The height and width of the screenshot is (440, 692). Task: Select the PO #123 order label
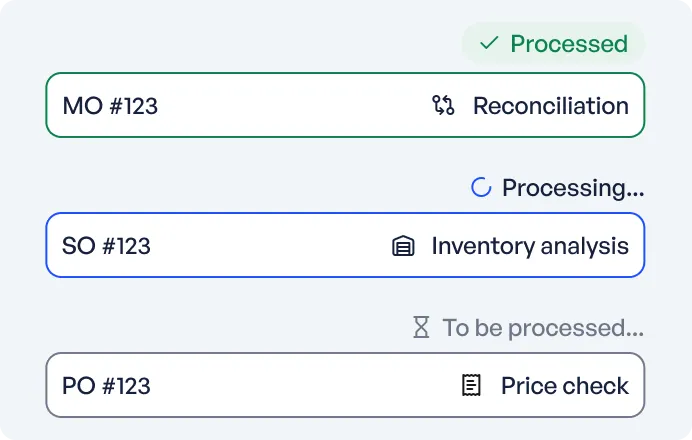(x=107, y=385)
